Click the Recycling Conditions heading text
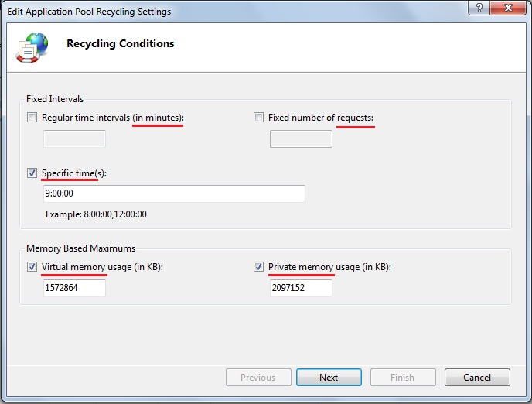This screenshot has width=532, height=404. [x=120, y=43]
